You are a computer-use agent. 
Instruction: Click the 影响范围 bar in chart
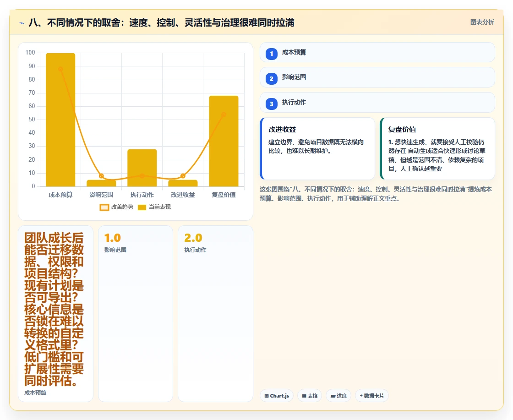101,183
